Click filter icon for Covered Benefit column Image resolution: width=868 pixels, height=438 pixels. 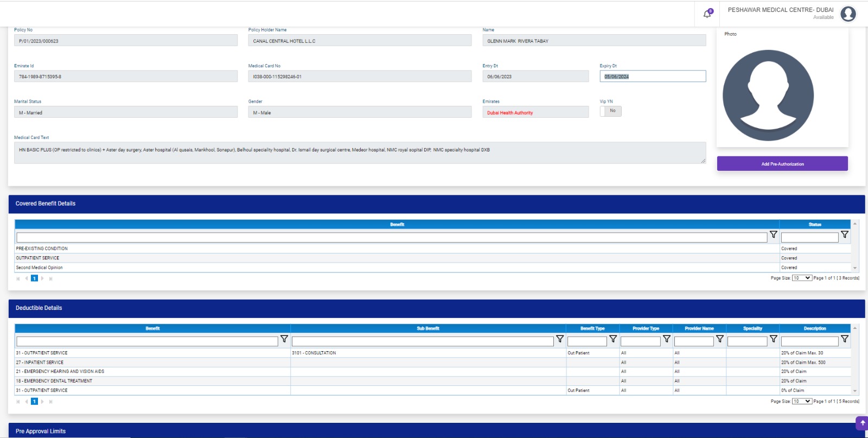click(774, 235)
